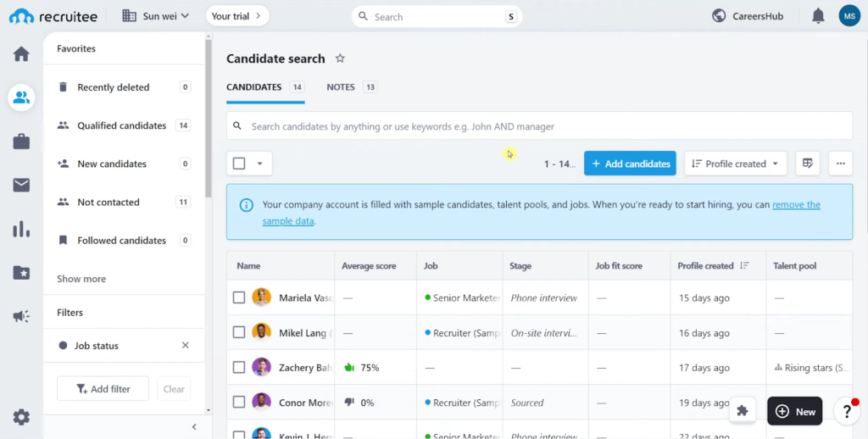Select Qualified candidates in Favorites
The image size is (868, 439).
coord(121,125)
